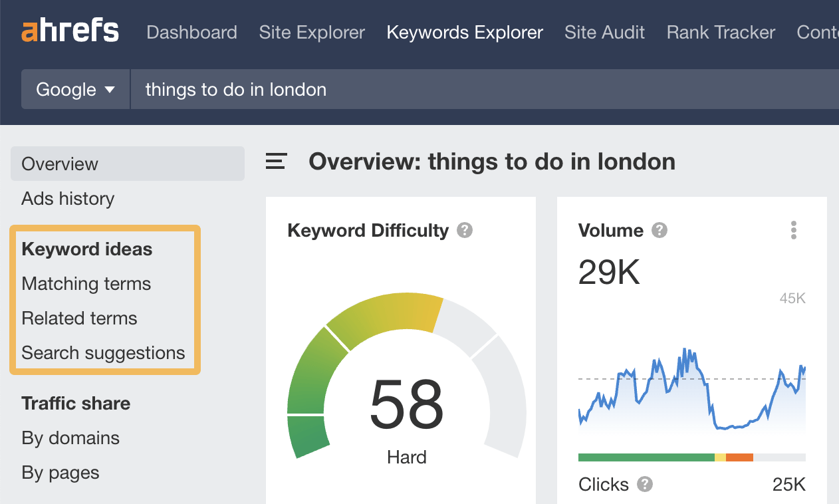Open Traffic share By pages

60,472
